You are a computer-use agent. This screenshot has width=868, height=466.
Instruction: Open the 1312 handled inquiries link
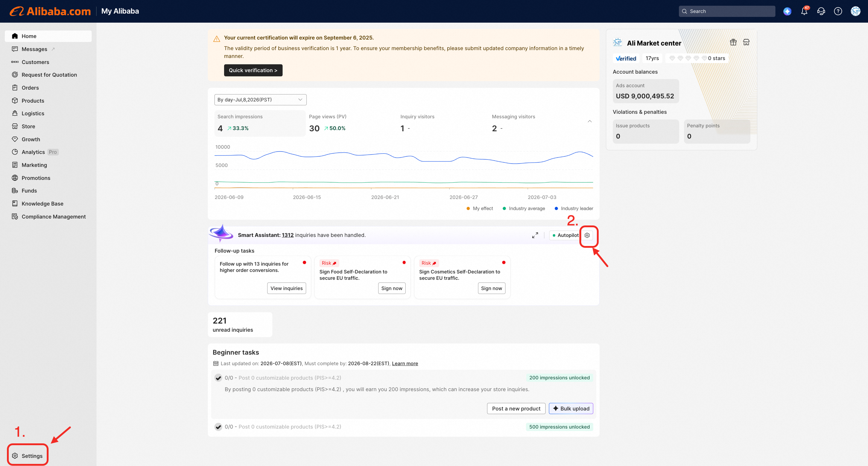coord(288,235)
